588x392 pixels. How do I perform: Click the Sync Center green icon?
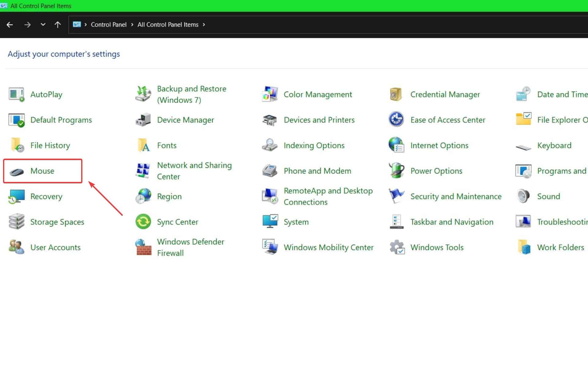pyautogui.click(x=143, y=222)
